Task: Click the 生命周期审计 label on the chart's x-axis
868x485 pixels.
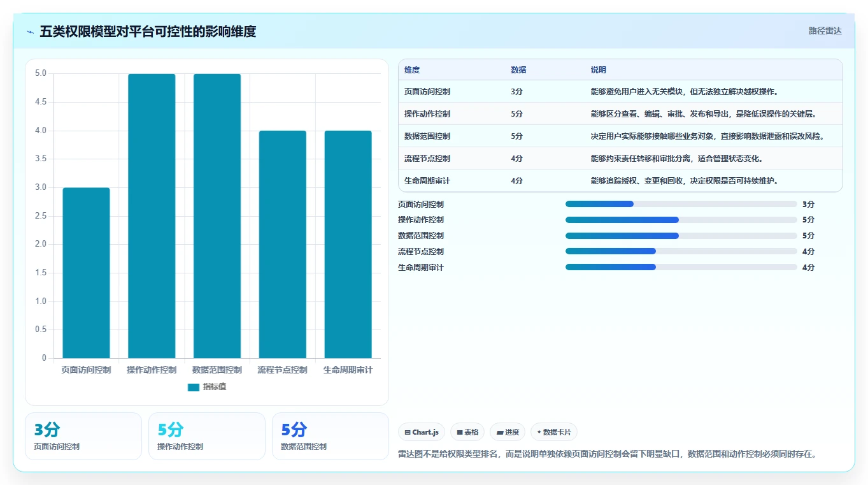Action: coord(348,370)
